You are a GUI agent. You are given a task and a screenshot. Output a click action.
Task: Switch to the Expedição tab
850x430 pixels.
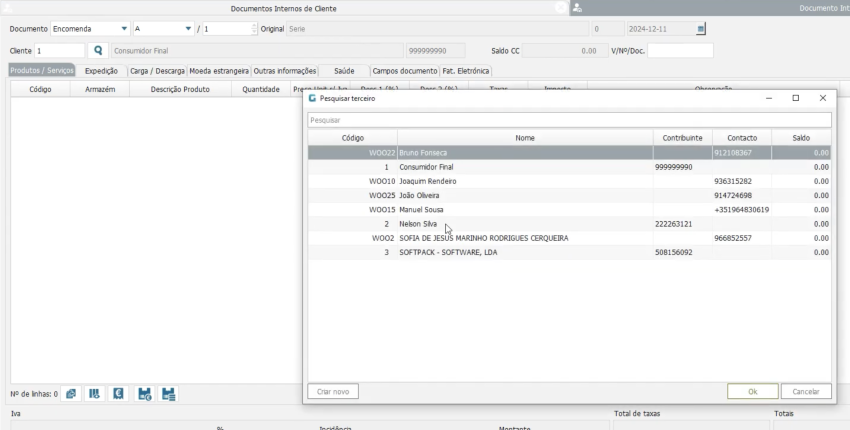101,71
